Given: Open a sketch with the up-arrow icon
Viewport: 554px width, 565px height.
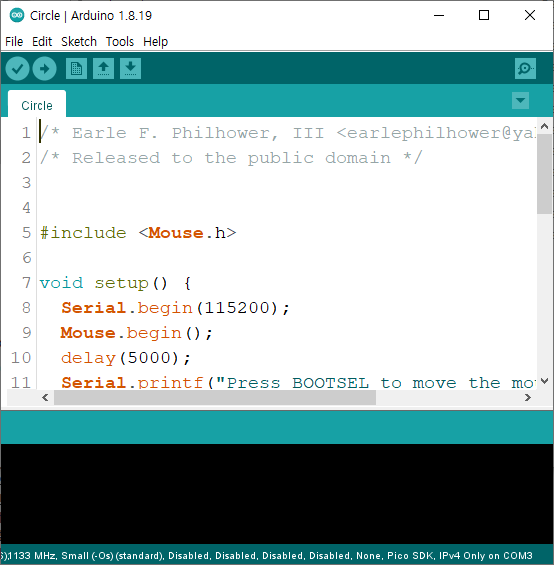Looking at the screenshot, I should pos(103,68).
